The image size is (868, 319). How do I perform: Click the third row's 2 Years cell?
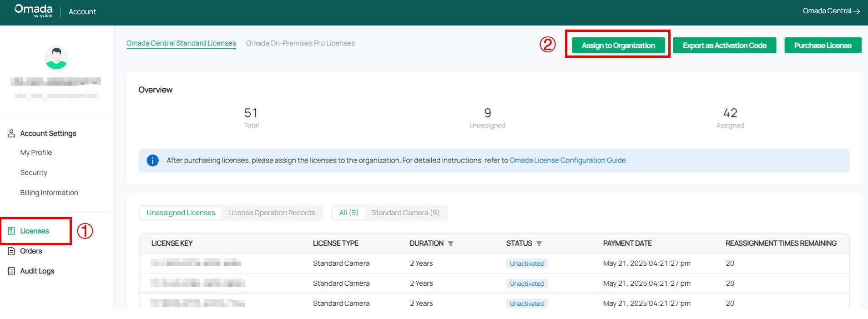tap(421, 304)
